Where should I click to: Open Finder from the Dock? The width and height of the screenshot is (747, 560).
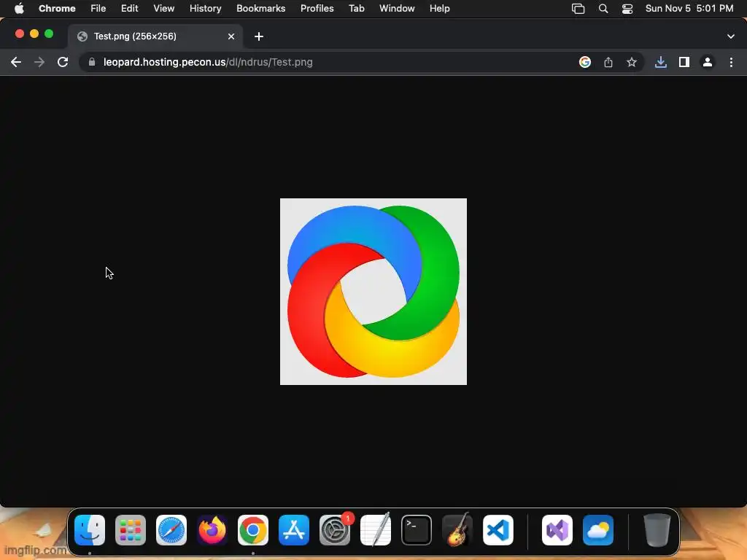point(90,530)
